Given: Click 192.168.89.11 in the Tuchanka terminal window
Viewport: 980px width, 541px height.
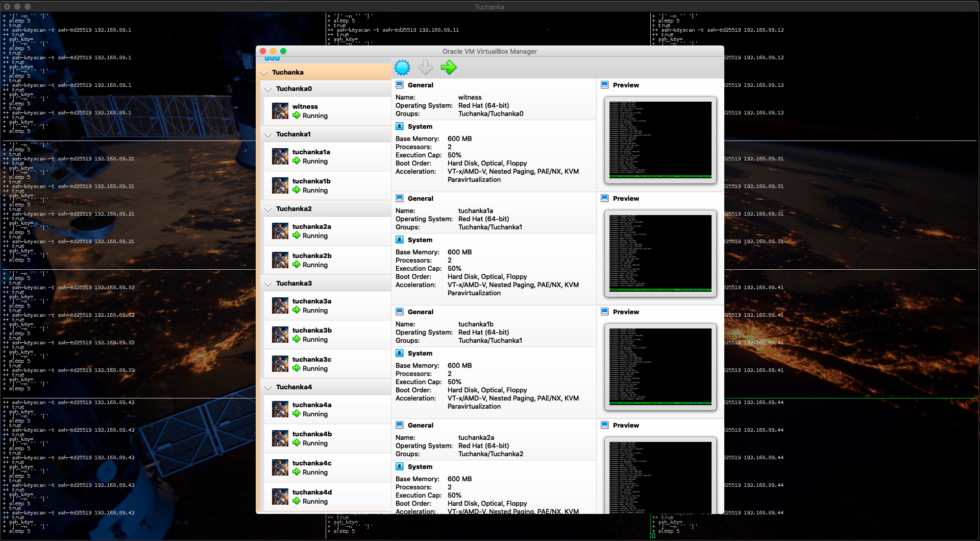Looking at the screenshot, I should pos(439,30).
